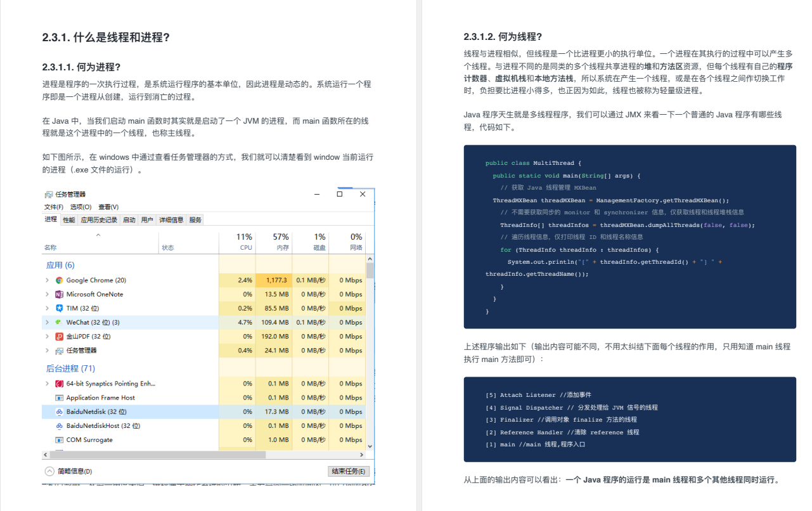Click the 简略信息(D) label
Screen dimensions: 812x511
click(75, 471)
